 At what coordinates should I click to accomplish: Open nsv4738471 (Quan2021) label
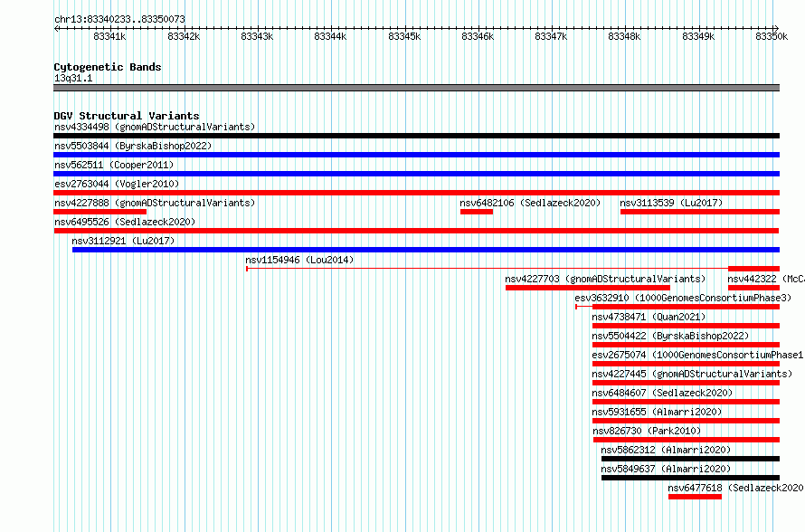(x=649, y=317)
